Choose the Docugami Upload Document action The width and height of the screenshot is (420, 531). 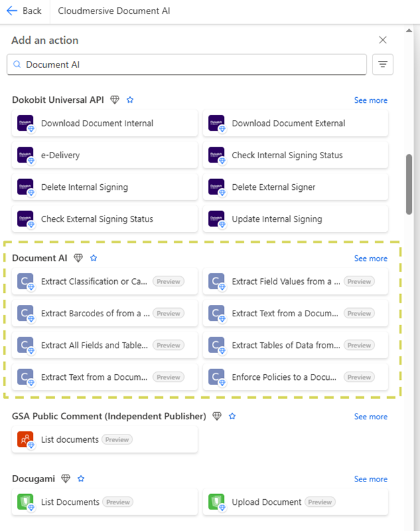point(296,502)
